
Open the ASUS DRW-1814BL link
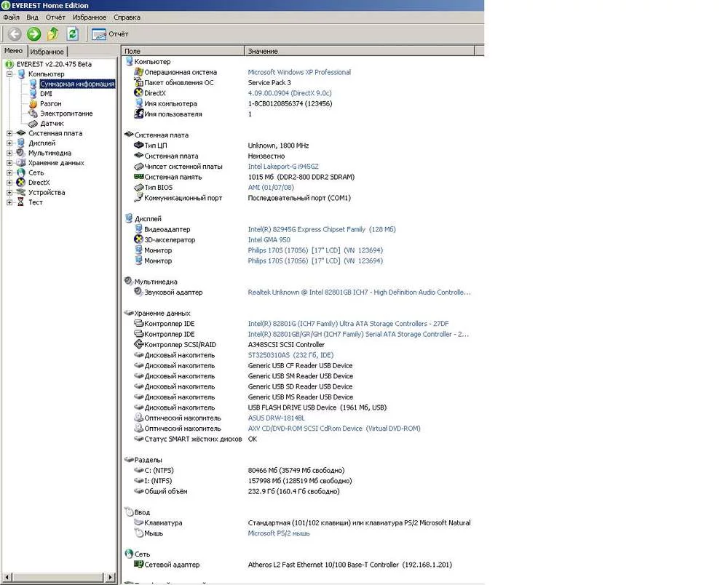click(276, 418)
